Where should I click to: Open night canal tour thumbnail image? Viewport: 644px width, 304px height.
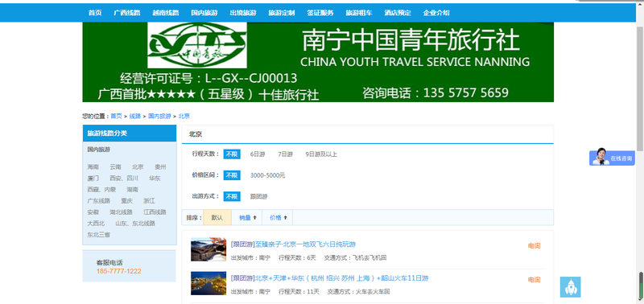click(208, 283)
